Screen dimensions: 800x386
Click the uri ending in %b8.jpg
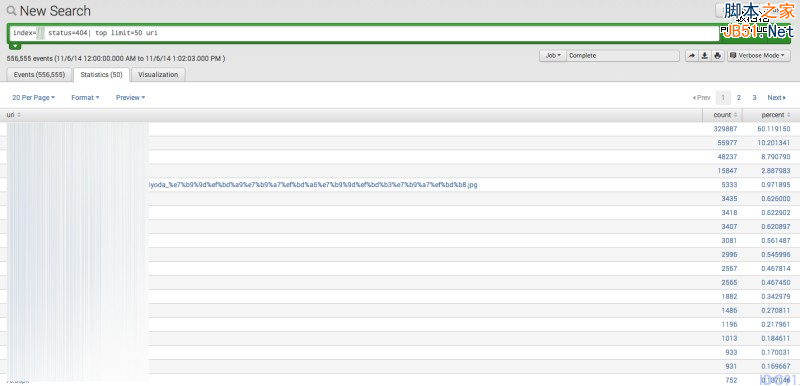pos(313,185)
